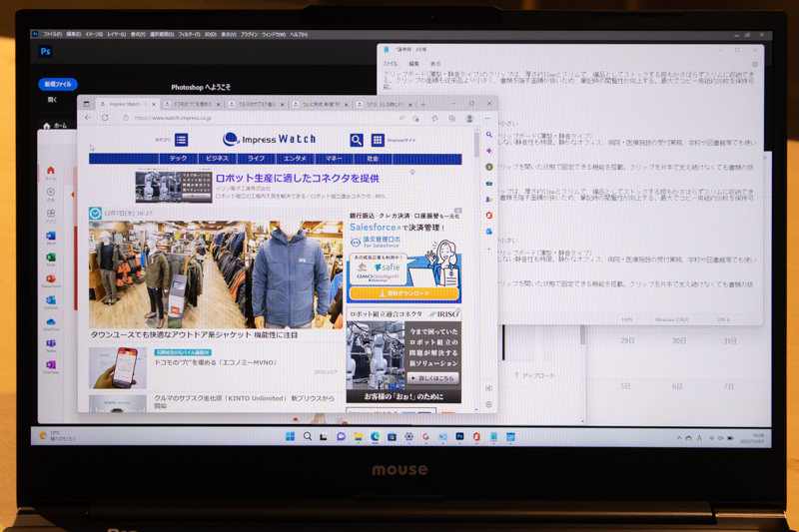Open the browser profile avatar
Screen dimensions: 799x532
469,118
